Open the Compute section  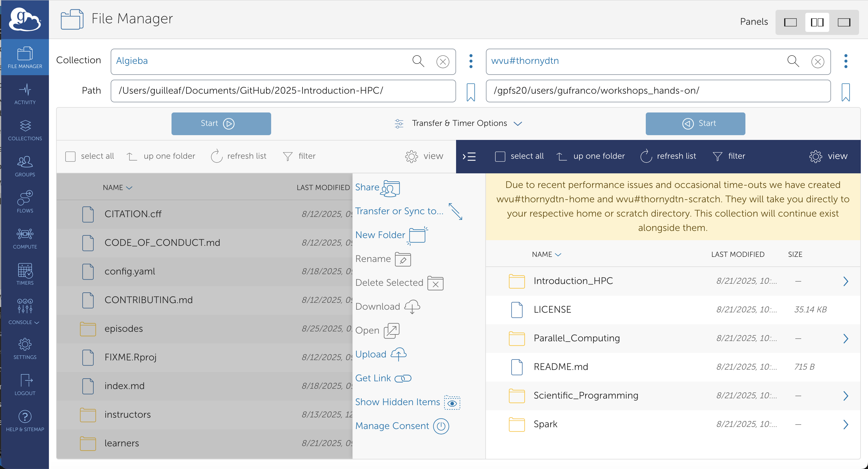pos(25,238)
